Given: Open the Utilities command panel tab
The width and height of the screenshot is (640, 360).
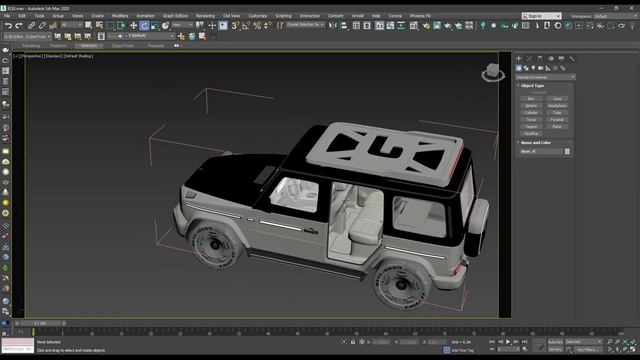Looking at the screenshot, I should [x=572, y=59].
